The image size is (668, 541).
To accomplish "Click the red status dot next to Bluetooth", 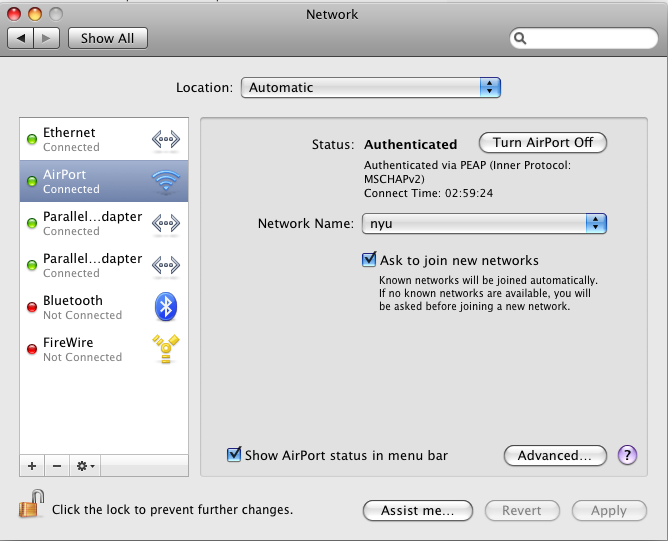I will [x=32, y=307].
